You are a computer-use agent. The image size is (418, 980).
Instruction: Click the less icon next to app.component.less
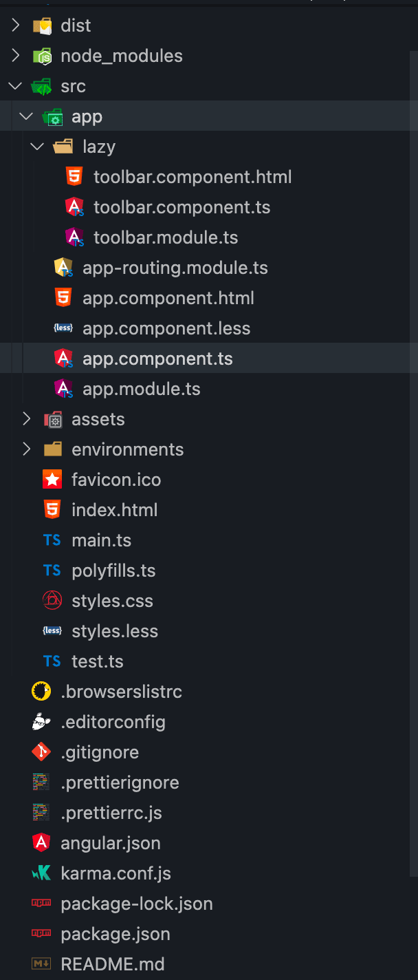63,328
